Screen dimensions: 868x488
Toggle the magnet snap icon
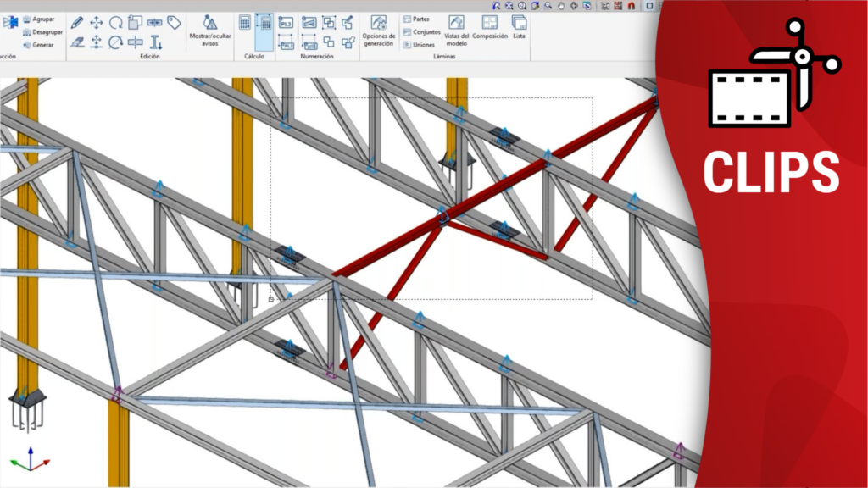[x=630, y=6]
